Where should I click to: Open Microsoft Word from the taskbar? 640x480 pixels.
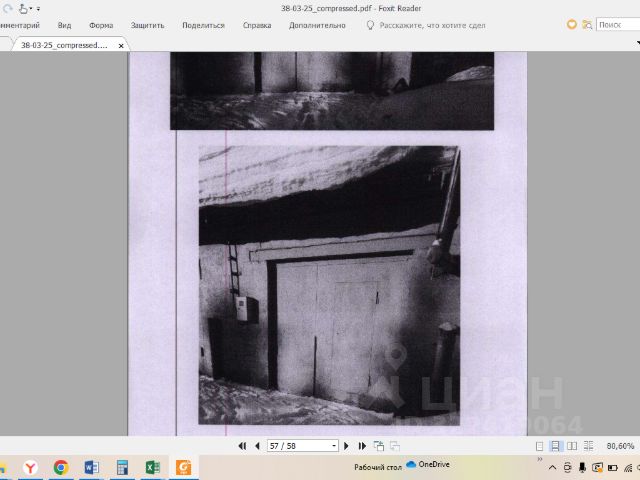[x=92, y=467]
